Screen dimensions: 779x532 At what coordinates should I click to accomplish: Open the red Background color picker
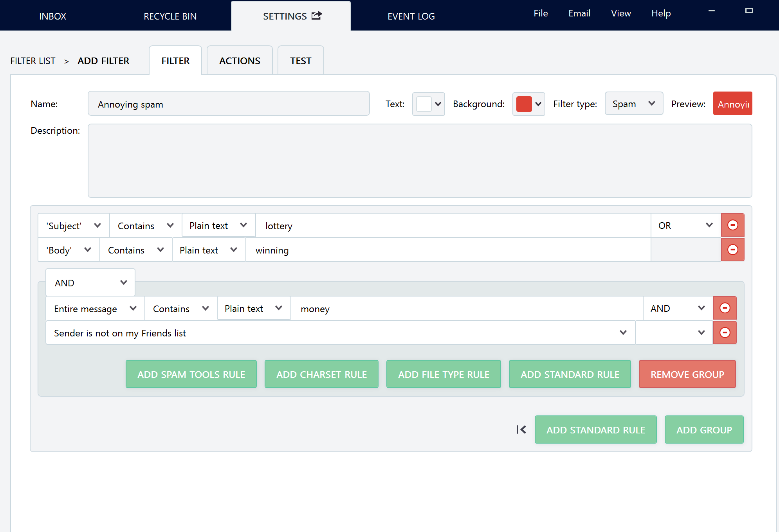(528, 104)
